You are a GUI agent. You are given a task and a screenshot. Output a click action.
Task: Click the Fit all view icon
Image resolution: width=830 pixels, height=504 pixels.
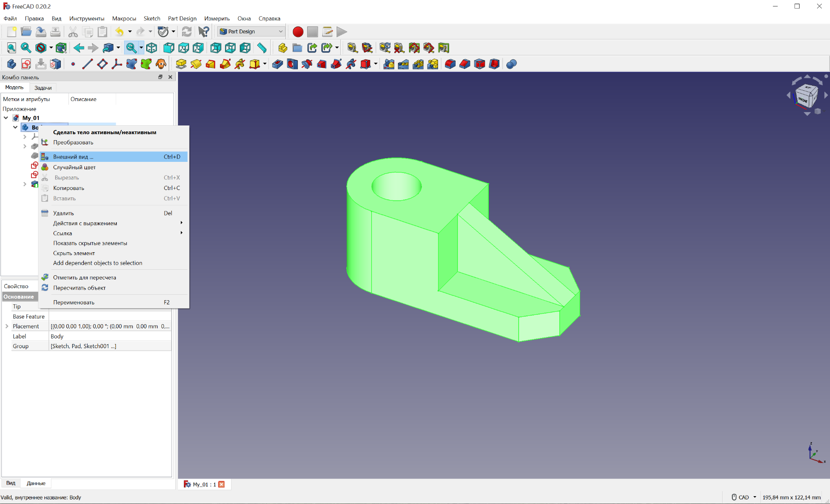click(x=12, y=48)
